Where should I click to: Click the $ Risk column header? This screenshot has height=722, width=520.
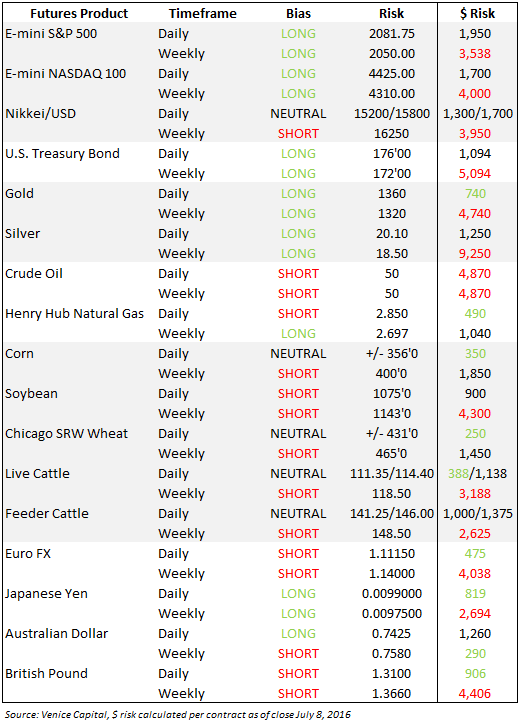[x=477, y=14]
